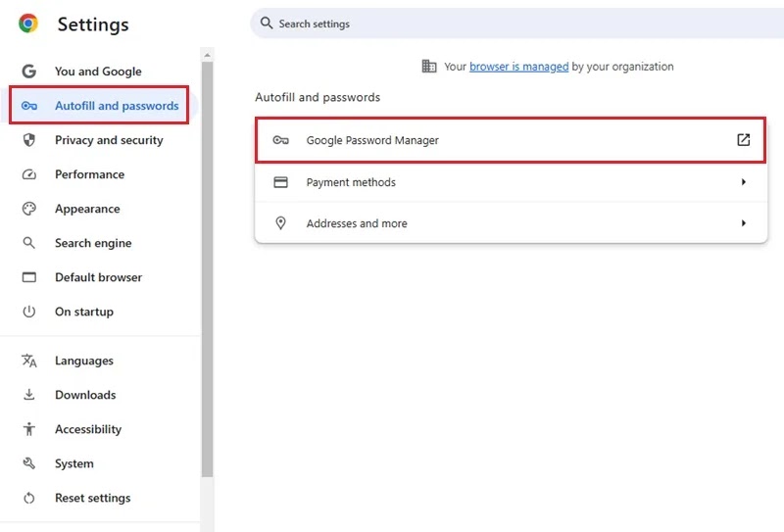Image resolution: width=784 pixels, height=532 pixels.
Task: Focus the Search settings field
Action: [x=517, y=24]
